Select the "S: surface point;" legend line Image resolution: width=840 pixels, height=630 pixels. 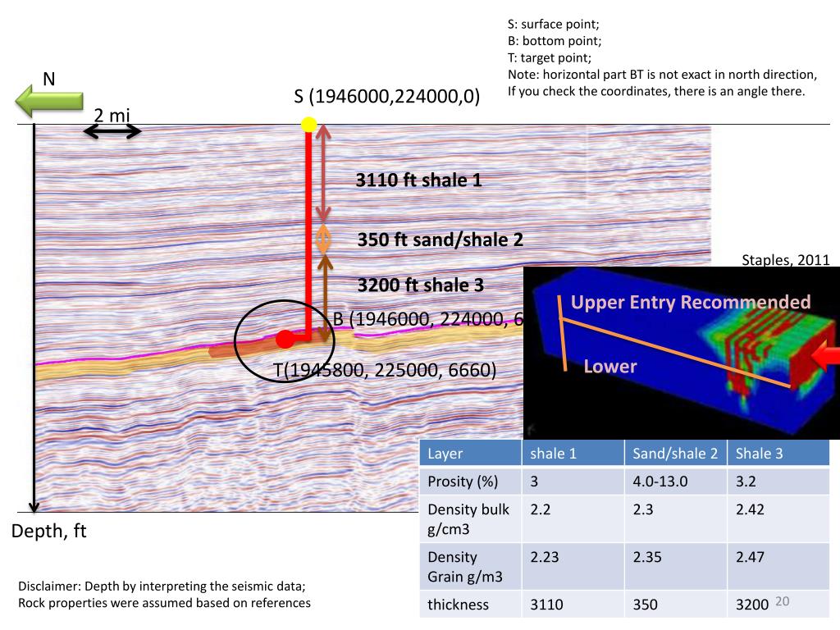tap(554, 24)
